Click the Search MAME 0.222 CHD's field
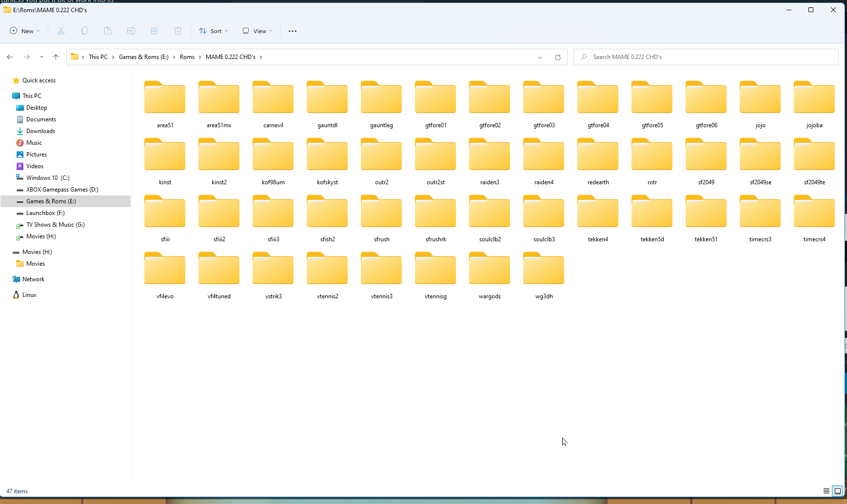 tap(706, 57)
